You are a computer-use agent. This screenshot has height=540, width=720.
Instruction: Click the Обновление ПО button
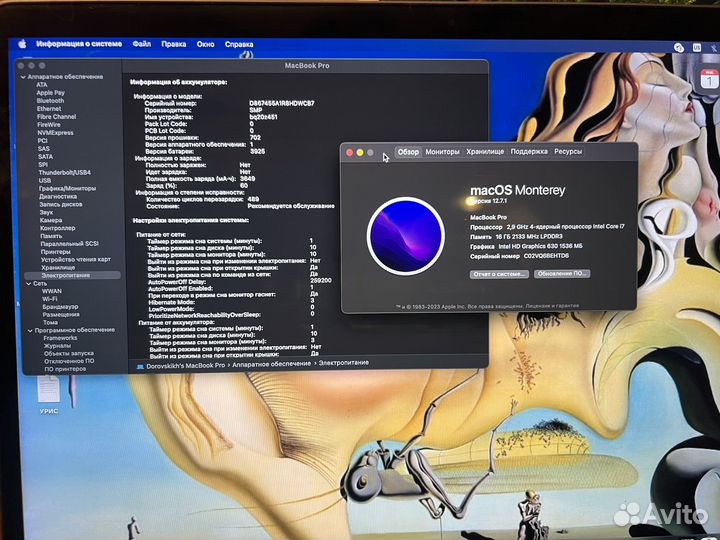562,274
